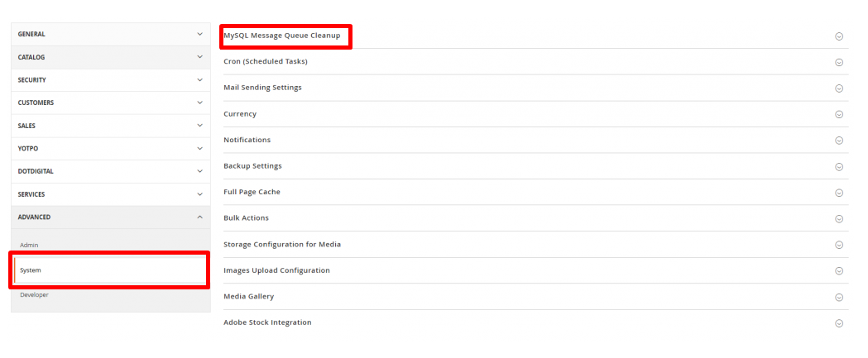Expand Full Page Cache with circle icon

[x=838, y=193]
